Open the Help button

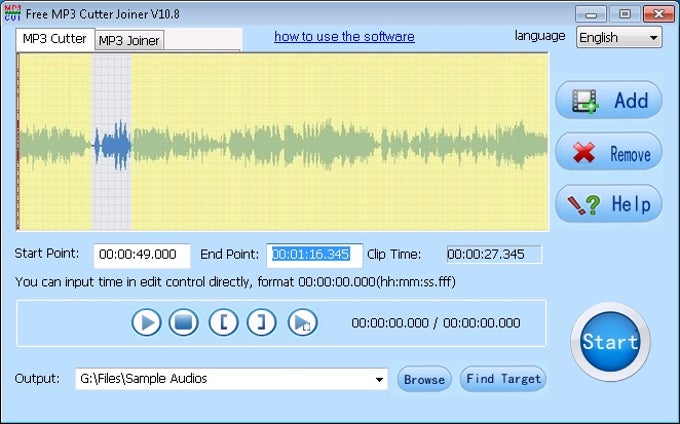click(608, 204)
